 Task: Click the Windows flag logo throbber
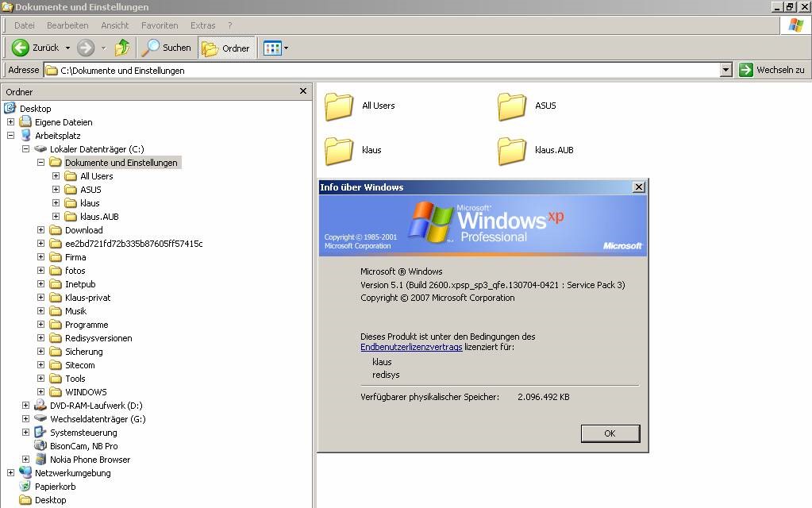tap(795, 25)
